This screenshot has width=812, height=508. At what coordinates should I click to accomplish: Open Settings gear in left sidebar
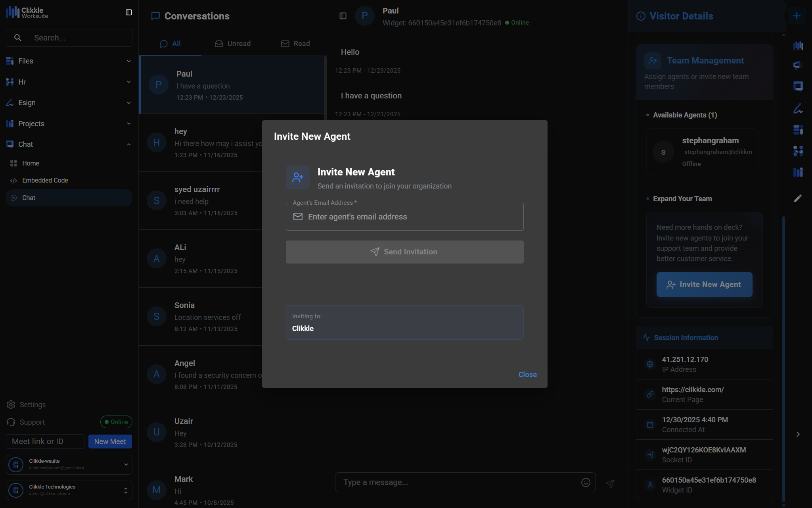click(11, 404)
